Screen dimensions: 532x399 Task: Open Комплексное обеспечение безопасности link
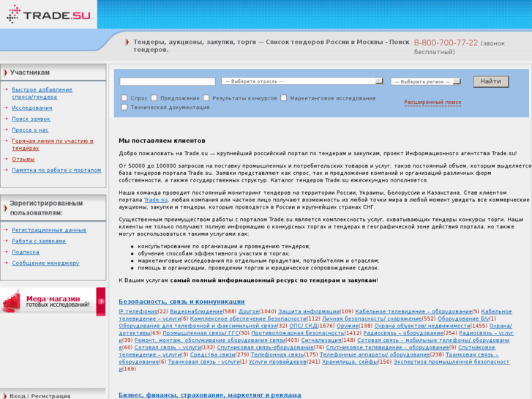(x=248, y=318)
